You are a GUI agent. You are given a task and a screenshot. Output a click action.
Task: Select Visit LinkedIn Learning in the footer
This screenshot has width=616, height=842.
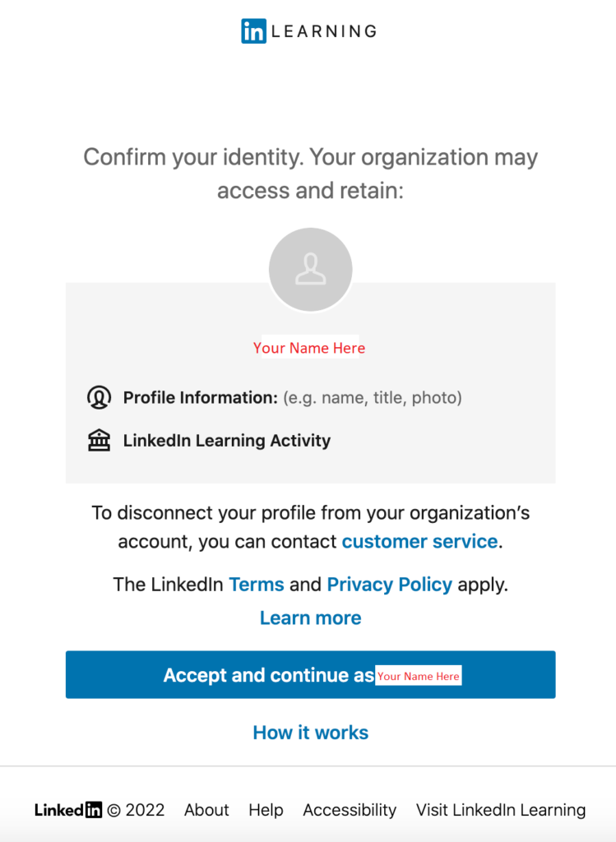tap(500, 810)
